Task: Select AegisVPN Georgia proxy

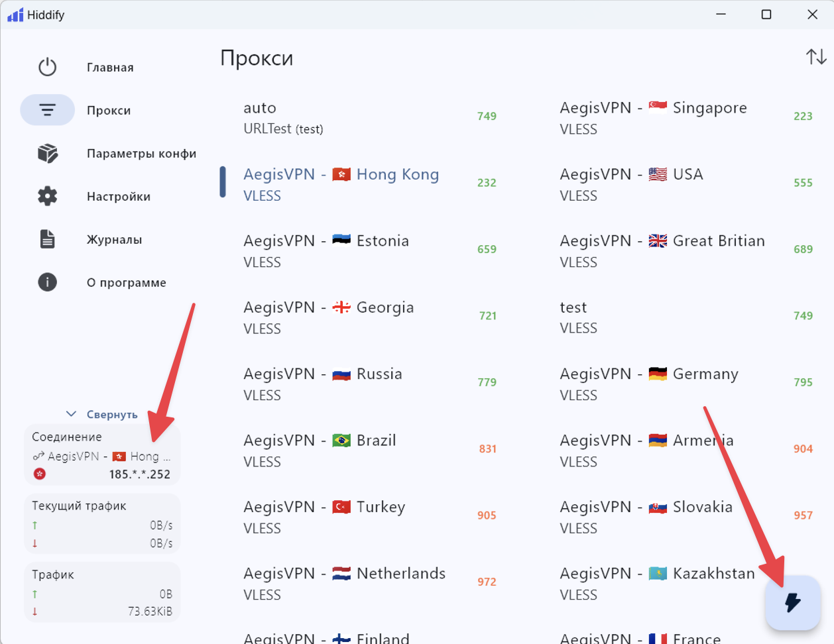Action: (x=370, y=317)
